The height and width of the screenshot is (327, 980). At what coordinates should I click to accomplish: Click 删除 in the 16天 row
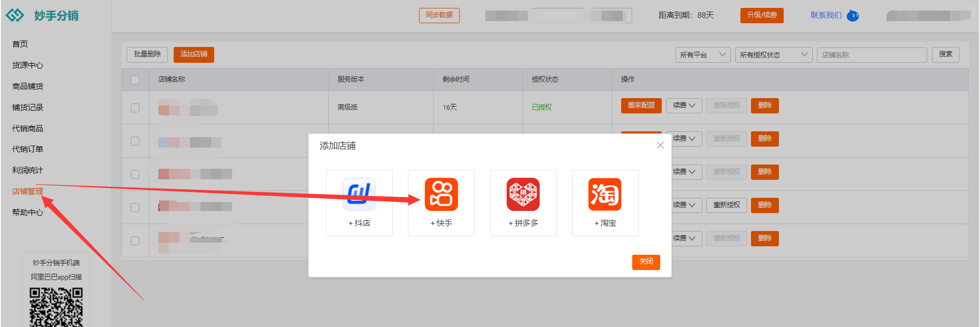point(765,105)
